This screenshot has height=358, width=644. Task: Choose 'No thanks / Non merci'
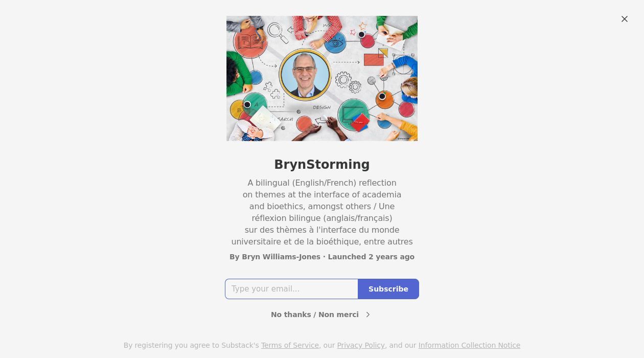click(315, 315)
